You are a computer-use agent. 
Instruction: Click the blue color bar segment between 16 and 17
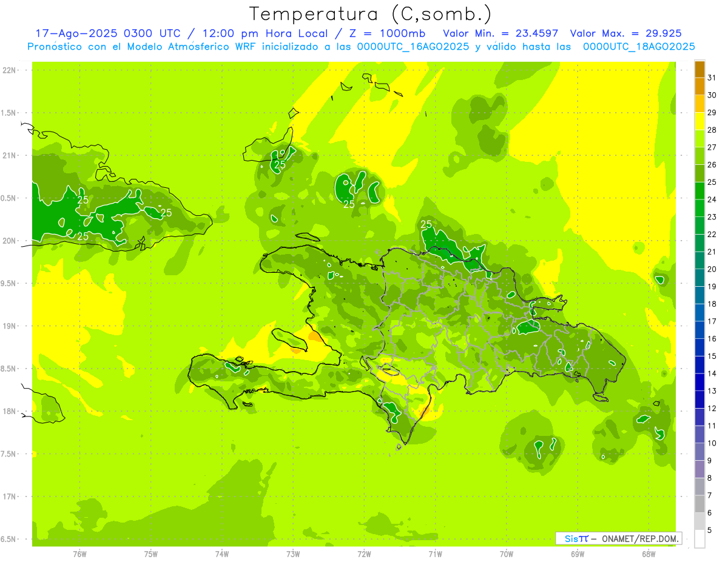tap(699, 330)
